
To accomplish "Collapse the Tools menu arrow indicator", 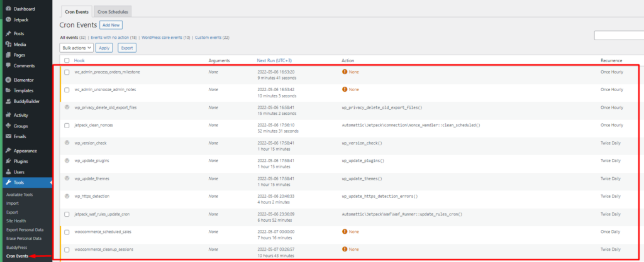I will coord(51,182).
